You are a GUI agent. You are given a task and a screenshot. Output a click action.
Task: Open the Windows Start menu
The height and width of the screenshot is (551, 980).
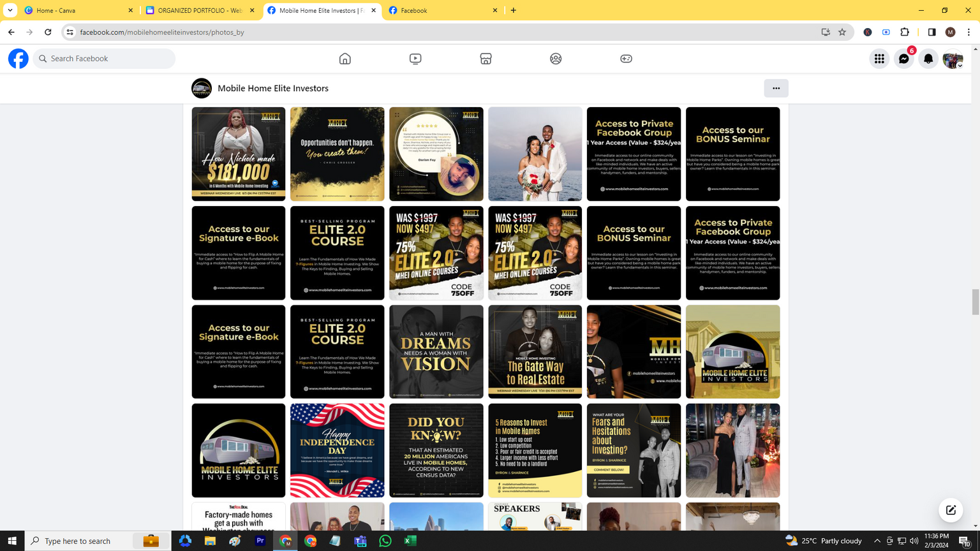(x=12, y=541)
